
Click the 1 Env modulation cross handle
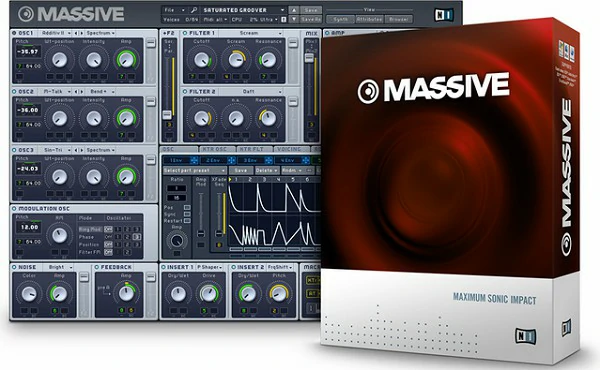pos(194,160)
